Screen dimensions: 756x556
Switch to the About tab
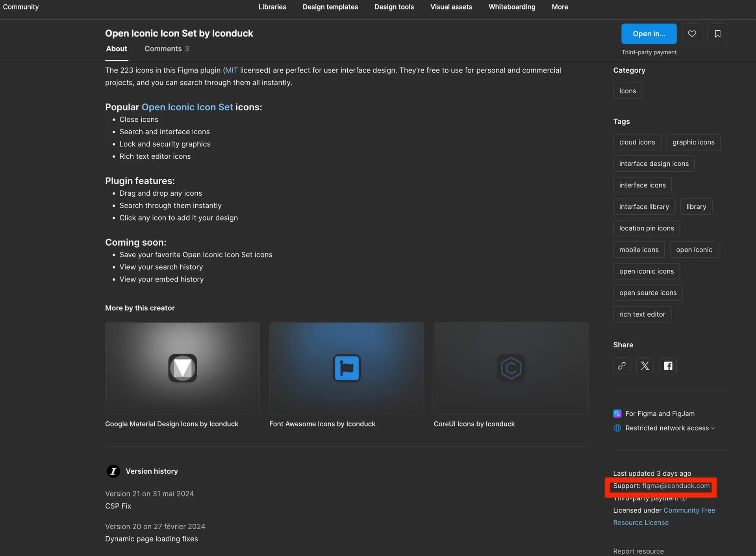coord(117,49)
